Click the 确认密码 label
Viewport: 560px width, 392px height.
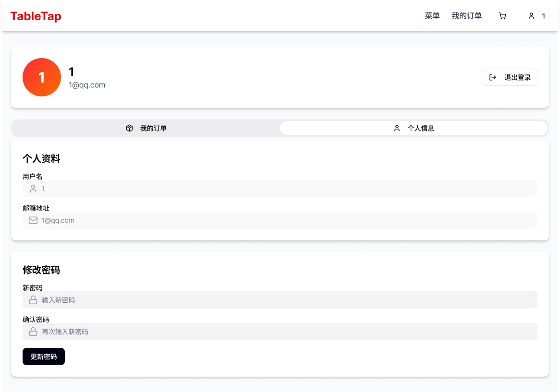point(36,320)
